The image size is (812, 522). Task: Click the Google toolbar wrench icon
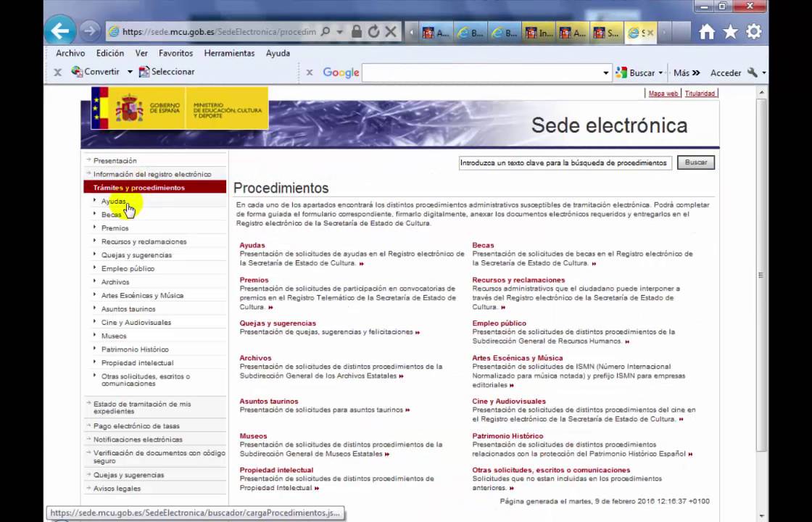tap(753, 73)
